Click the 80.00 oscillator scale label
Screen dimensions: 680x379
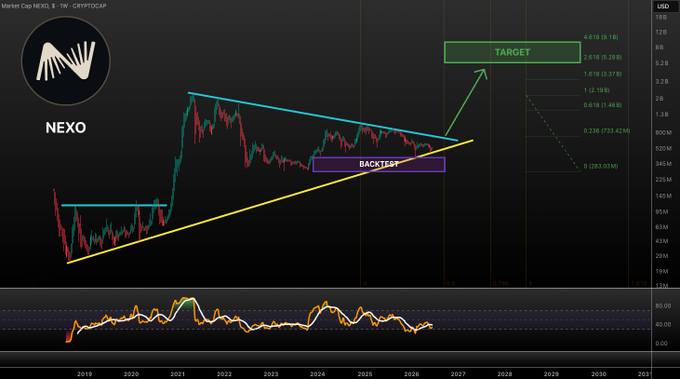tap(663, 306)
